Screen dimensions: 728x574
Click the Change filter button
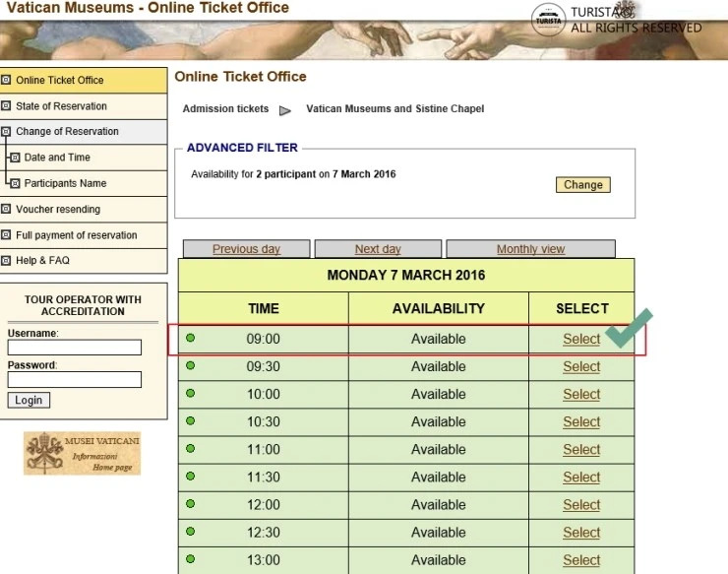pyautogui.click(x=583, y=184)
